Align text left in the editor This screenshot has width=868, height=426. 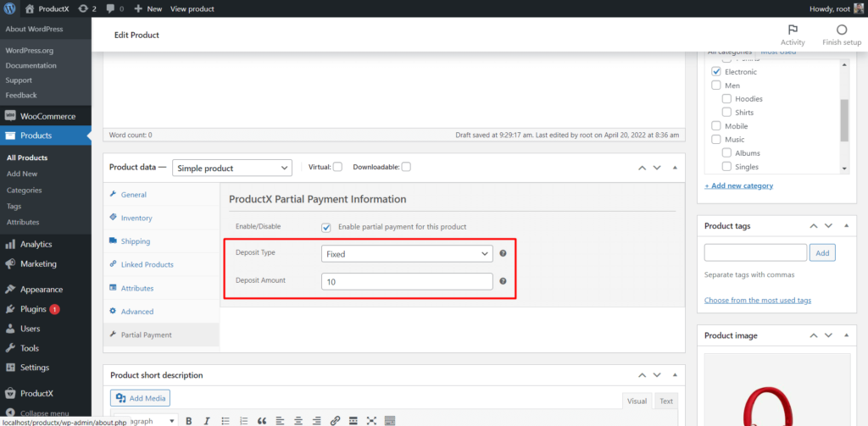(x=280, y=421)
